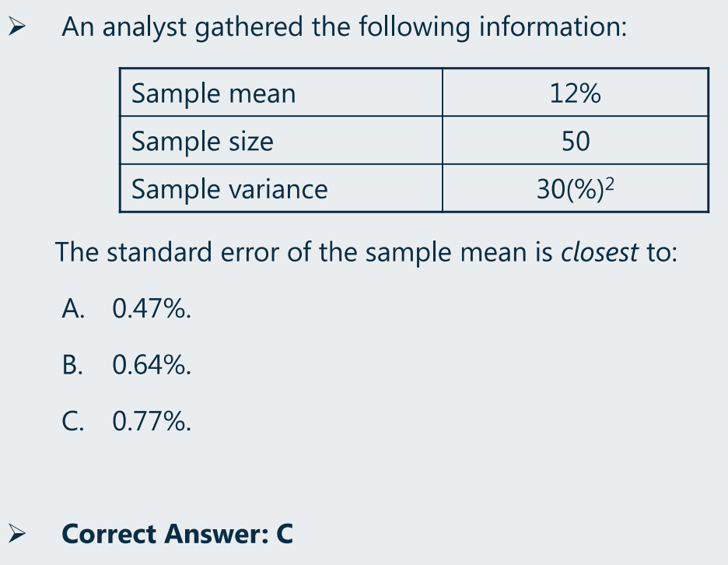Click the arrow bullet beside Correct Answer

(16, 533)
